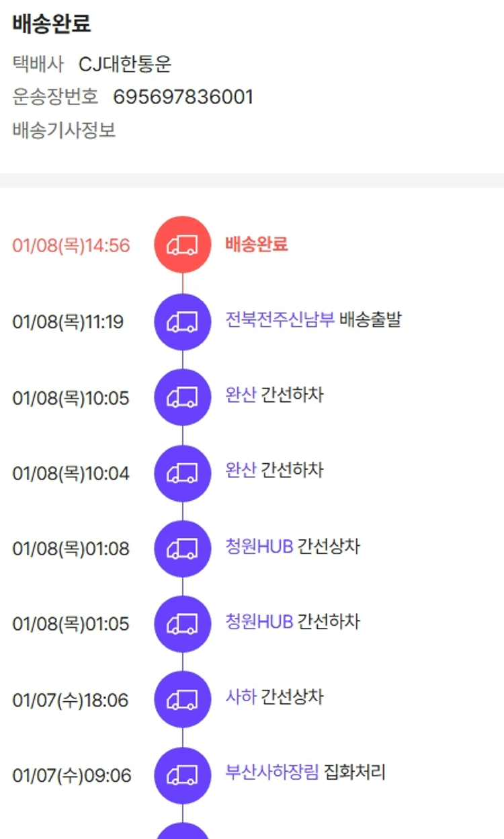Screen dimensions: 504x839
Task: Click truck icon beside 사하 간선상차
Action: coord(183,700)
